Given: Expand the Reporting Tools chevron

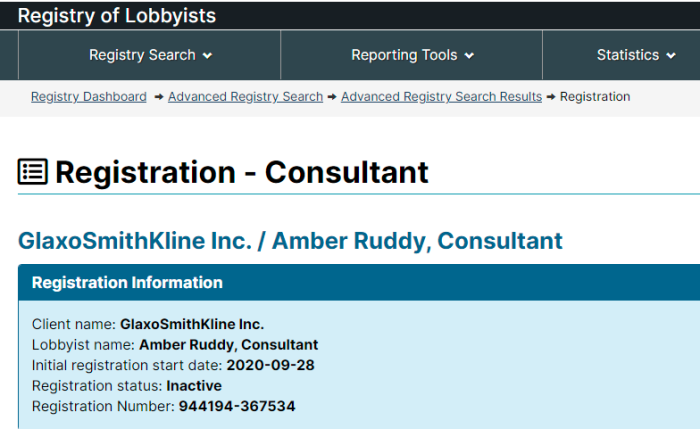Looking at the screenshot, I should click(469, 56).
